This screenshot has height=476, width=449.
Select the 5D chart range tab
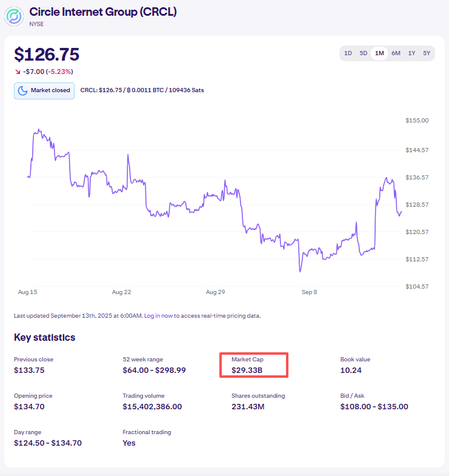[x=364, y=53]
